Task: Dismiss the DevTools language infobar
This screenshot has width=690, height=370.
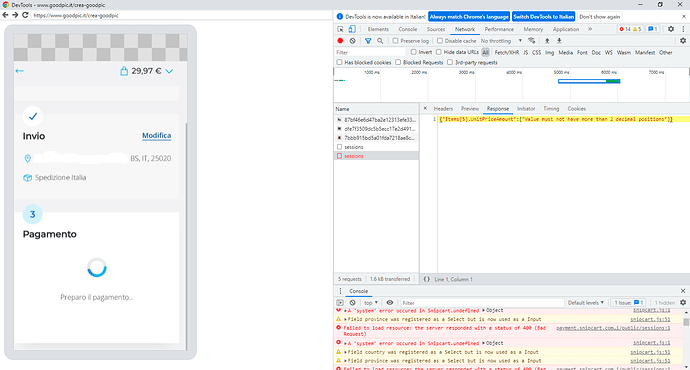Action: tap(684, 17)
